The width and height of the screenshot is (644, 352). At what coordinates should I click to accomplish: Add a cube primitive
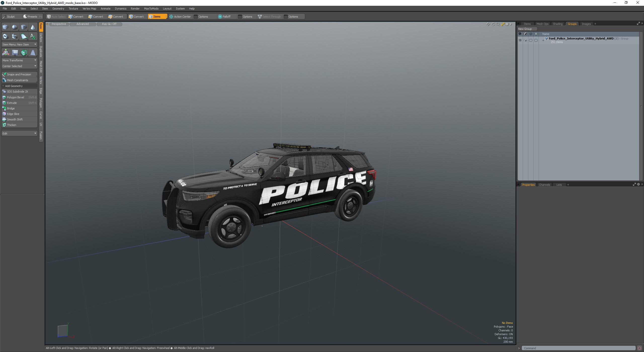(x=5, y=27)
